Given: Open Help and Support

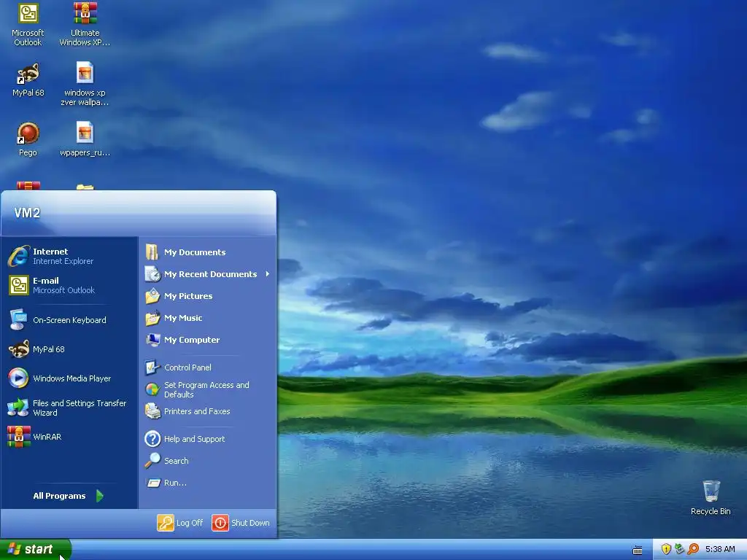Looking at the screenshot, I should (x=207, y=438).
